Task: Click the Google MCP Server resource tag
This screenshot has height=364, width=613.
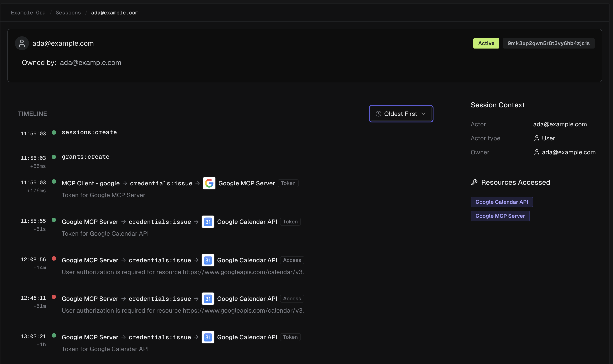Action: [500, 216]
